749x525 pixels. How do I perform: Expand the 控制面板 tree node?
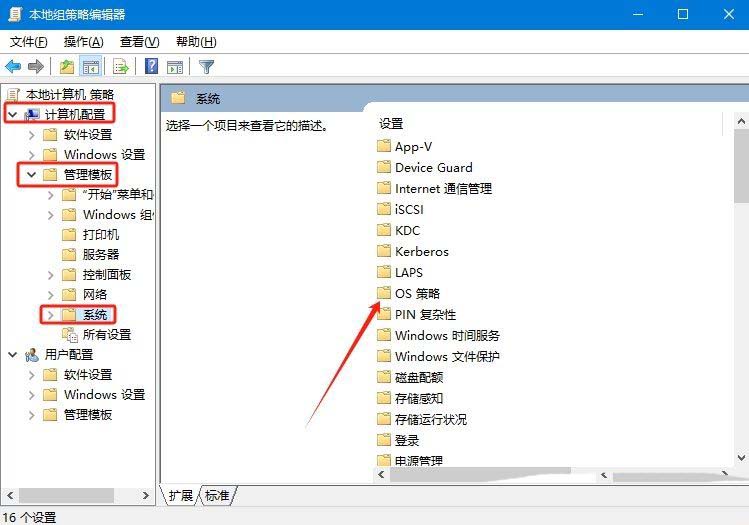click(51, 275)
